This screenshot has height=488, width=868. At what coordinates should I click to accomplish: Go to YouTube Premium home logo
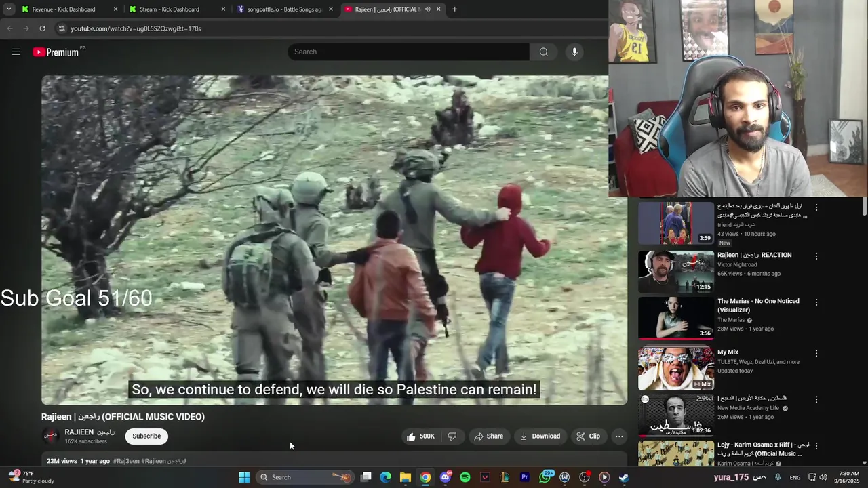(x=56, y=52)
